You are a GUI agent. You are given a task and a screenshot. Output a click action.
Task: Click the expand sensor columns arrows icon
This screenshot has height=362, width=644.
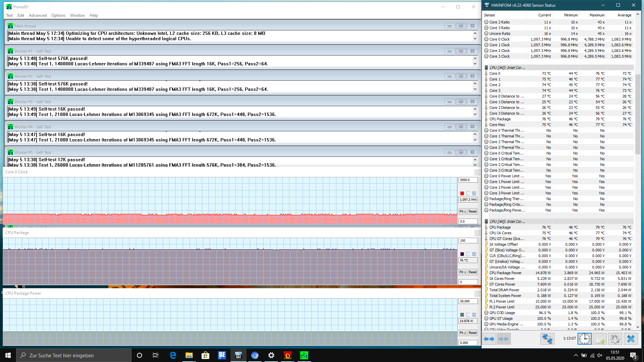(x=489, y=339)
